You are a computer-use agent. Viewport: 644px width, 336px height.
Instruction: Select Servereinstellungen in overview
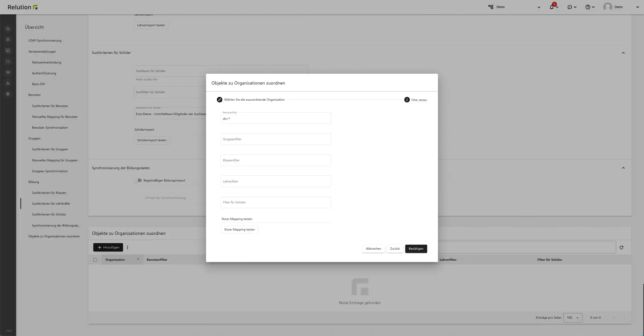42,52
